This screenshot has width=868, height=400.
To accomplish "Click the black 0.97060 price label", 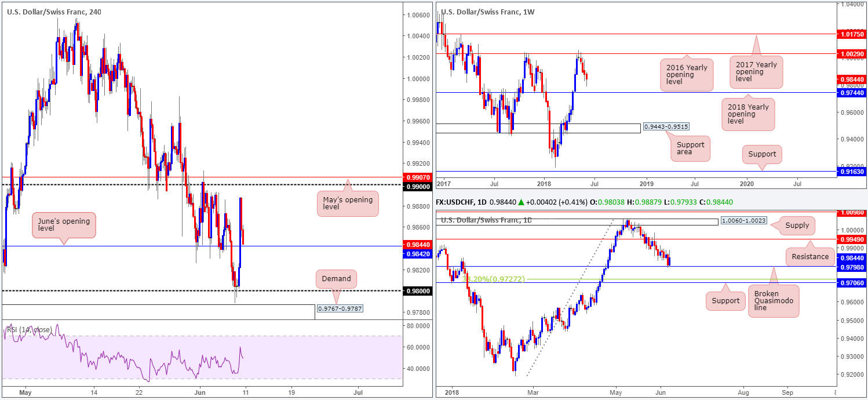I will click(x=853, y=282).
